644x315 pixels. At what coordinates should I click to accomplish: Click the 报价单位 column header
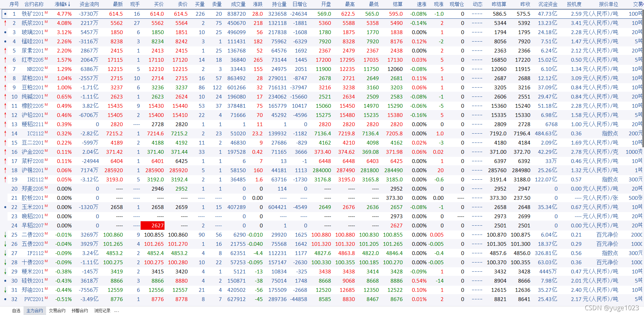(x=609, y=4)
